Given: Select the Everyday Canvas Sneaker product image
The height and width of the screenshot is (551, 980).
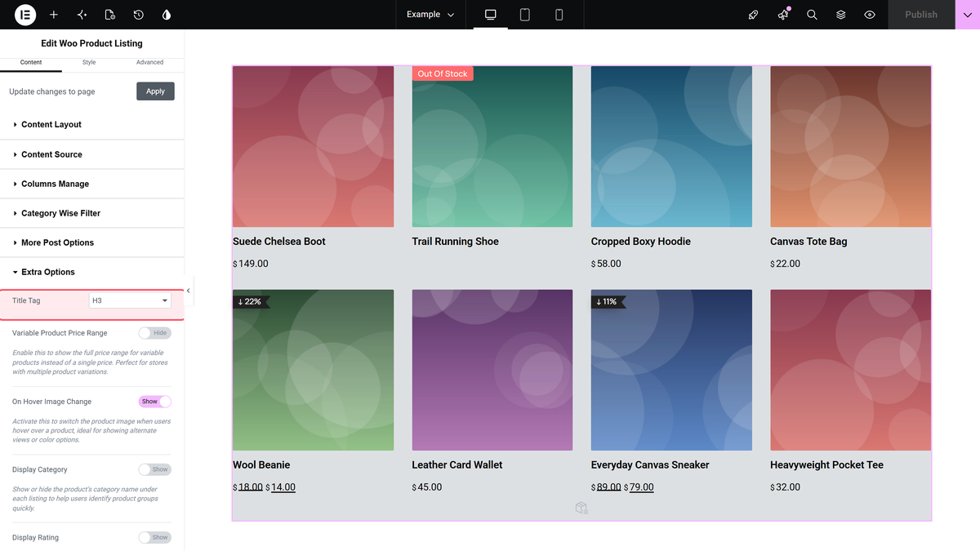Looking at the screenshot, I should pyautogui.click(x=671, y=370).
